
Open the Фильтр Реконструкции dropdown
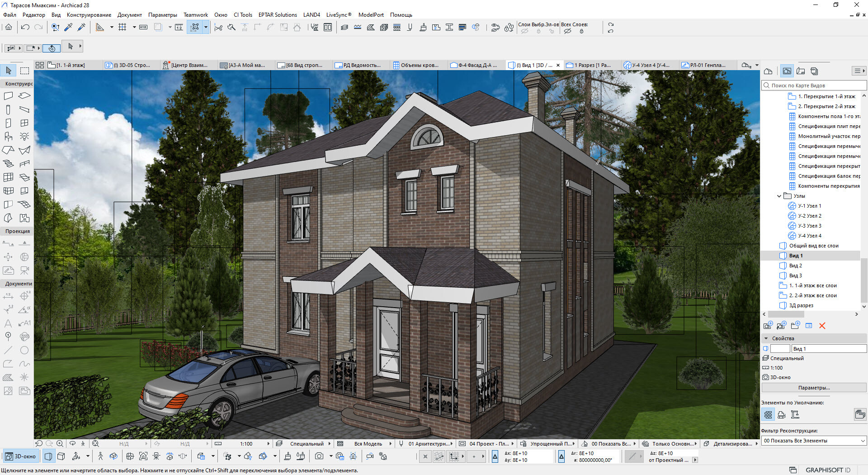point(814,441)
